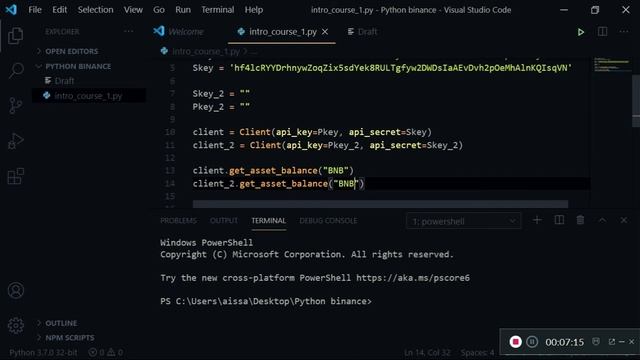Viewport: 640px width, 360px height.
Task: Click the editor vertical scrollbar
Action: (636, 100)
